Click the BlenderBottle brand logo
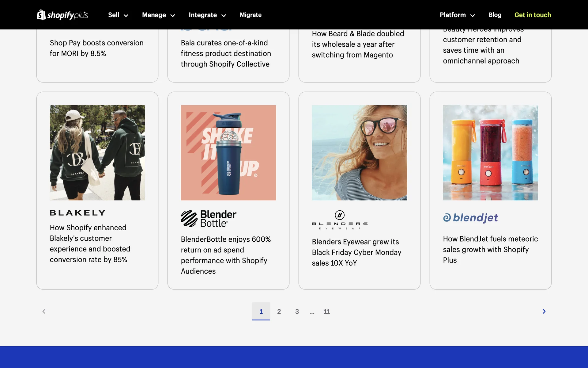Image resolution: width=588 pixels, height=368 pixels. 209,219
